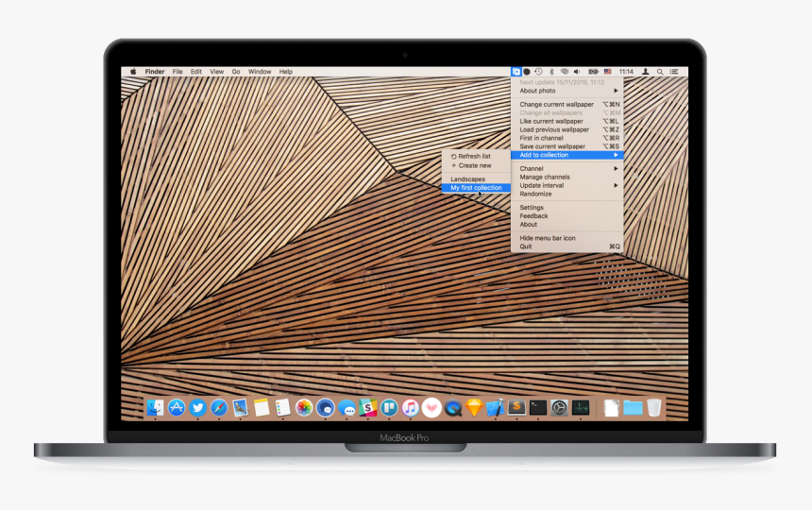This screenshot has height=510, width=812.
Task: Open the Apple menu
Action: tap(133, 72)
